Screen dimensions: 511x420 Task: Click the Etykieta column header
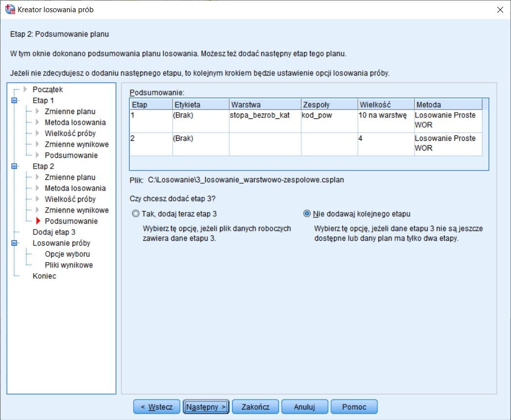click(x=201, y=104)
